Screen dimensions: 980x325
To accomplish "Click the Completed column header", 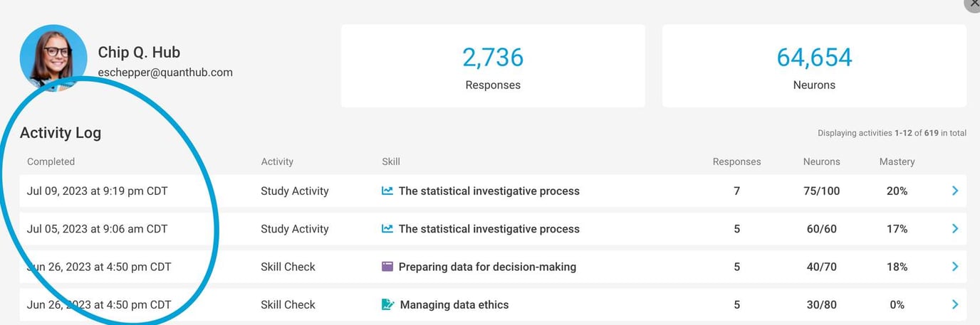I will (x=51, y=161).
